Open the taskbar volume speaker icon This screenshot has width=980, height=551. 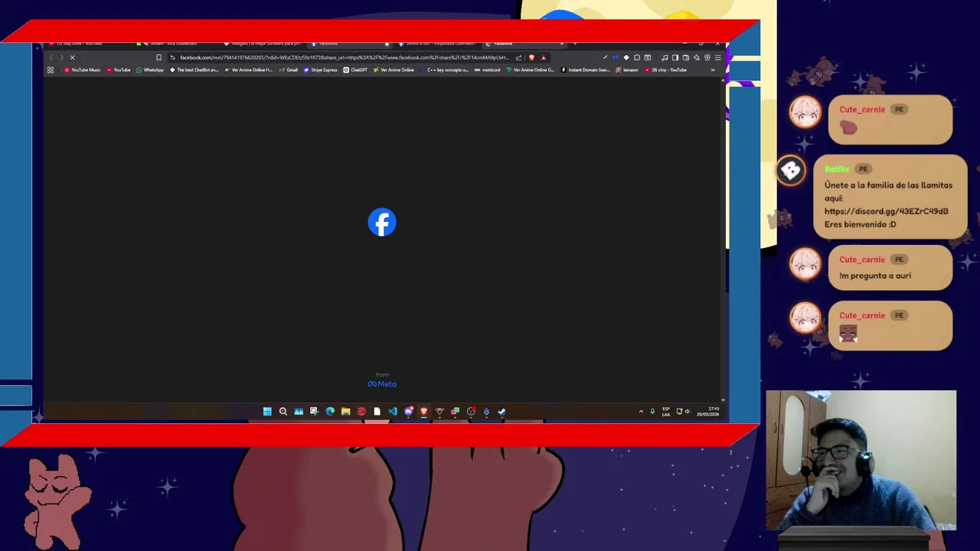[688, 412]
